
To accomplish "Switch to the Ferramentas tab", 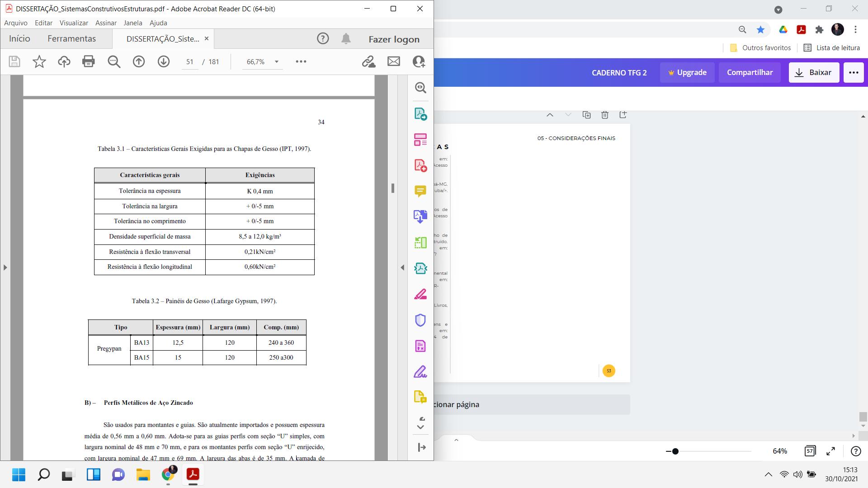I will (71, 39).
